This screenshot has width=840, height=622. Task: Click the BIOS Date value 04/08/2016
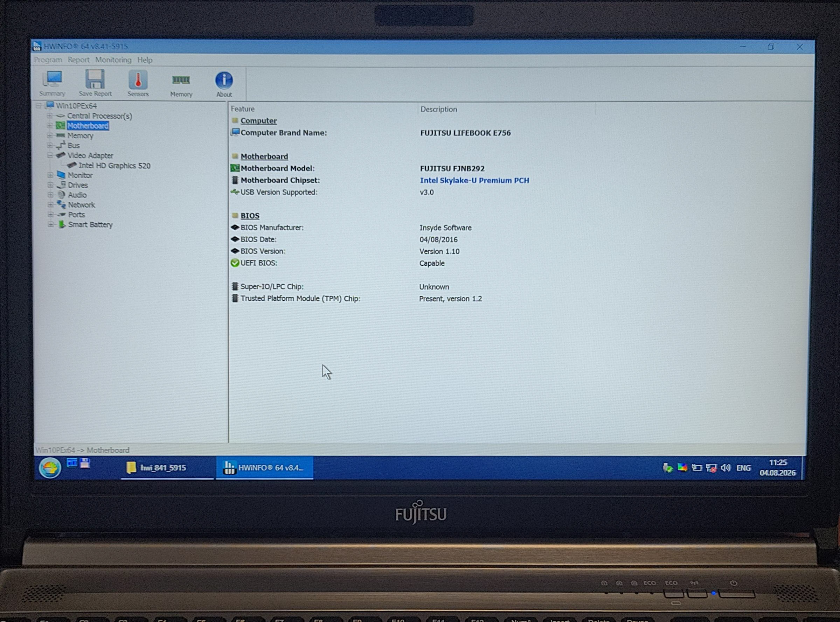coord(438,239)
